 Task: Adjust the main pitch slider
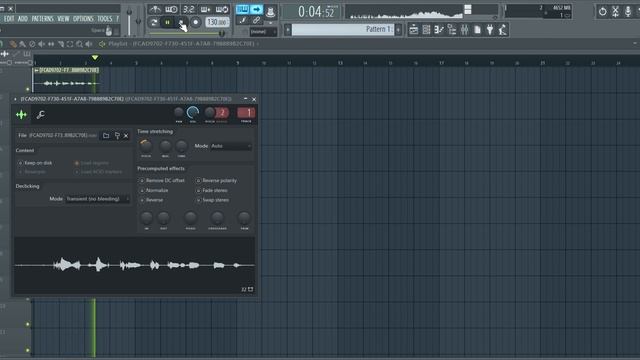[x=138, y=20]
